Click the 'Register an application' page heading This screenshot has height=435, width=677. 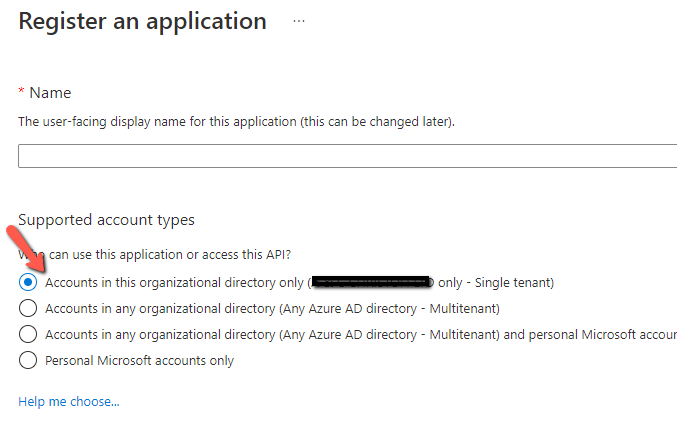click(143, 21)
